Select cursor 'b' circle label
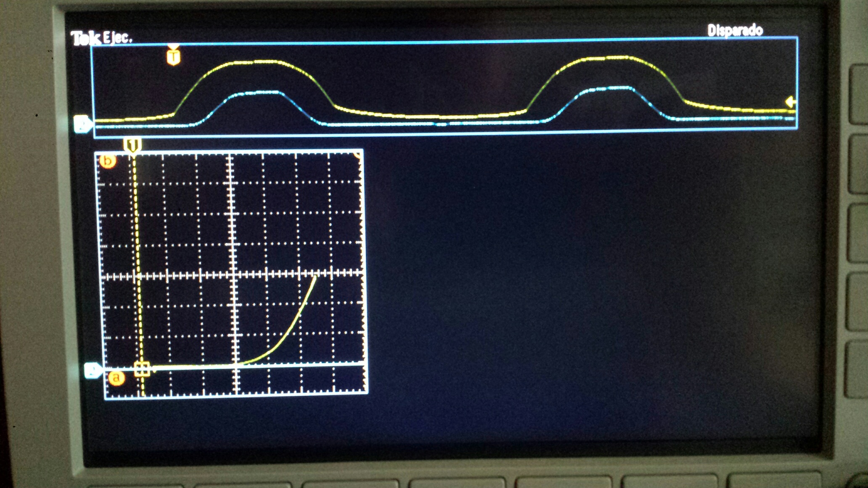Screen dimensions: 868x488 [108, 161]
